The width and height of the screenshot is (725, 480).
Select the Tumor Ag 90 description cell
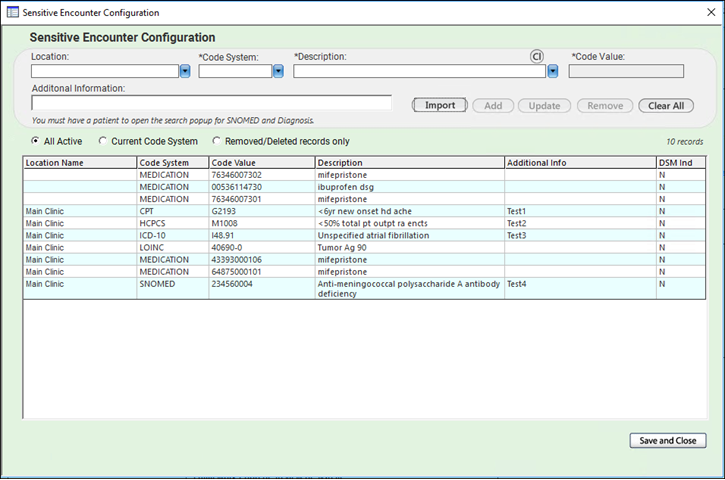[x=410, y=247]
